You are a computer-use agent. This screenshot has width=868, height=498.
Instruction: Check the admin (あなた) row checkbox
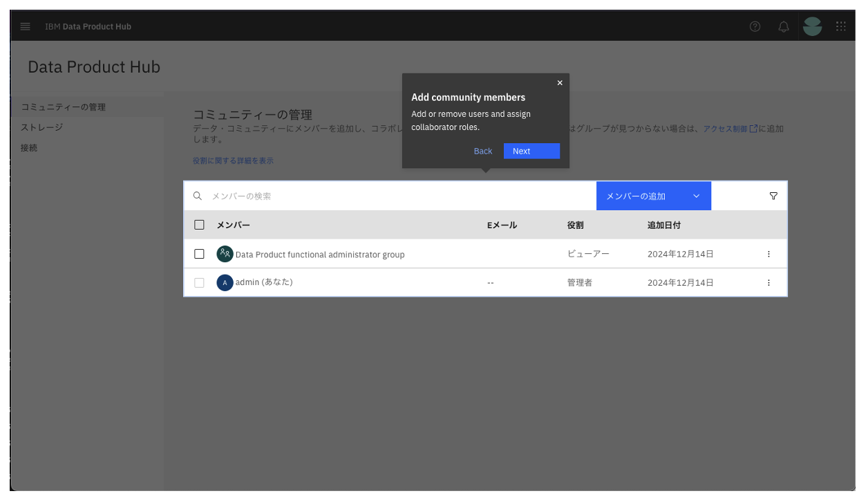(199, 282)
